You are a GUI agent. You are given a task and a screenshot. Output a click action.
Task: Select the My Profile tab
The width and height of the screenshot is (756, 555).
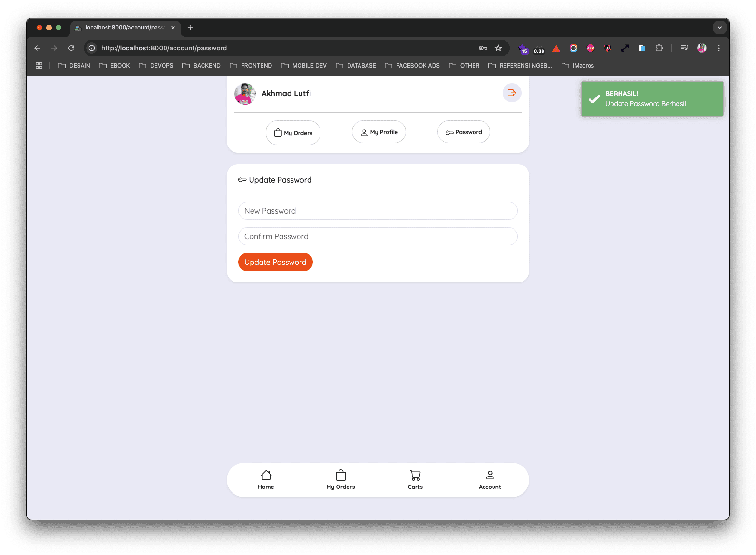point(379,132)
